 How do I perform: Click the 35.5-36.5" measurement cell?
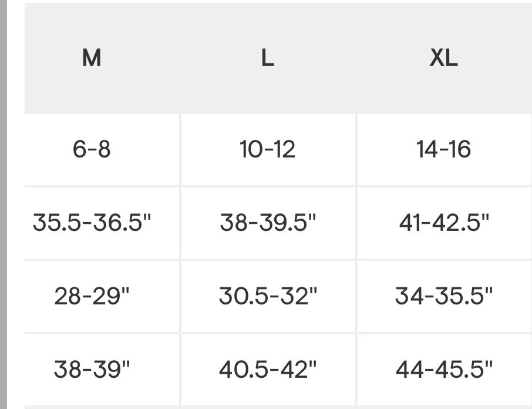(x=92, y=223)
